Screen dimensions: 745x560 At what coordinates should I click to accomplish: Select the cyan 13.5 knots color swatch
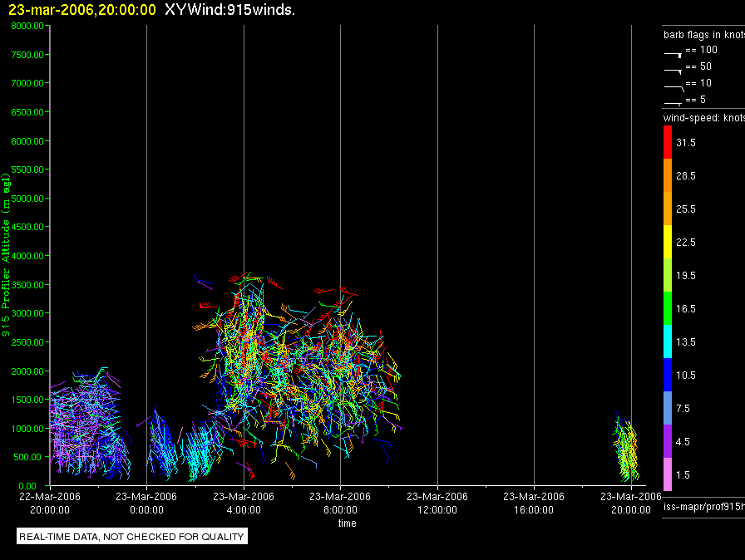point(668,341)
